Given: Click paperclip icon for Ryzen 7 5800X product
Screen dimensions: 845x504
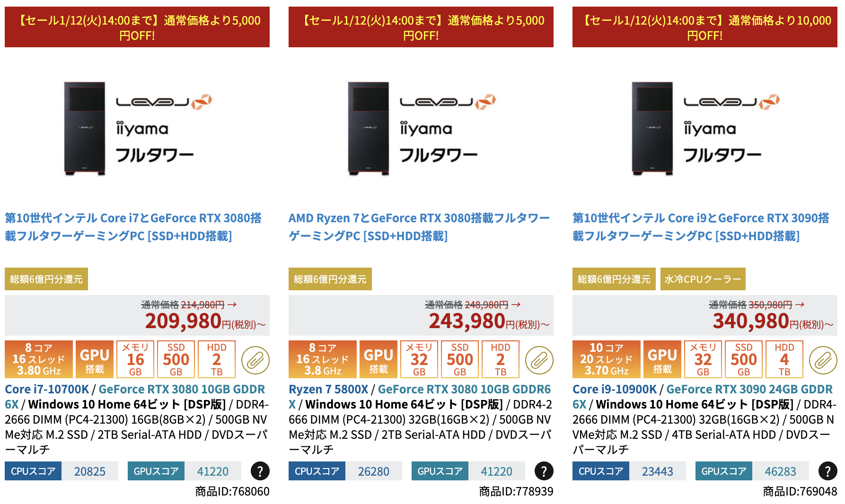Looking at the screenshot, I should click(x=539, y=360).
